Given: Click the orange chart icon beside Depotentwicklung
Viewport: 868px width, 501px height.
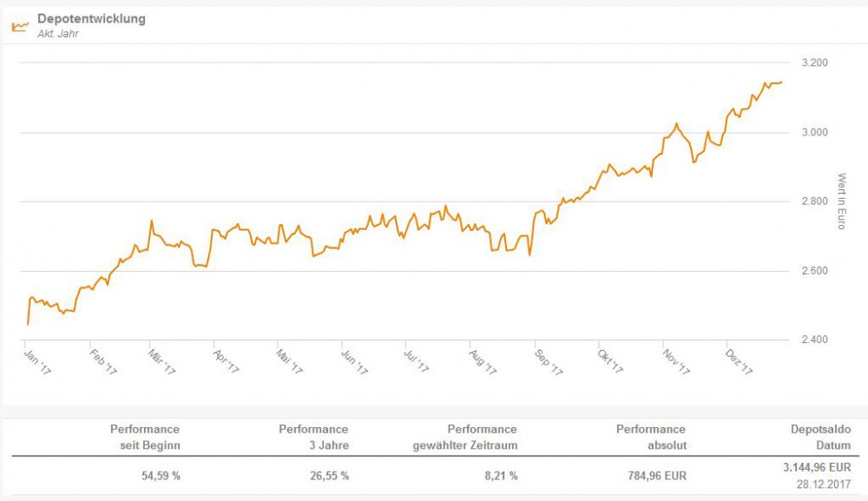Looking at the screenshot, I should pyautogui.click(x=20, y=25).
